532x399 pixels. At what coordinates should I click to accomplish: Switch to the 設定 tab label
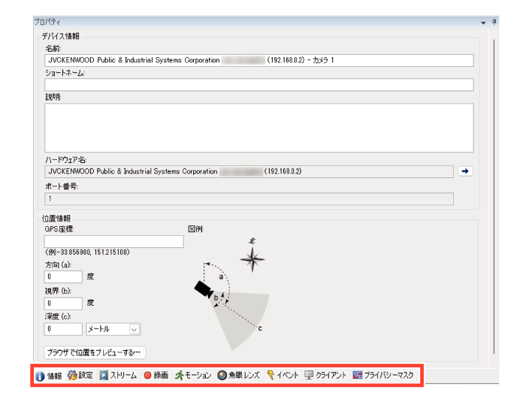pos(87,374)
